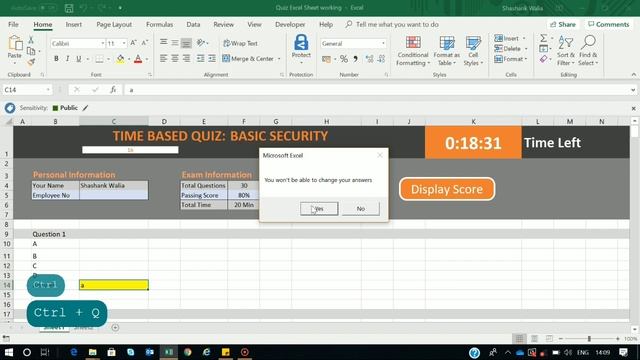Switch to the Page Layout tab

pos(114,24)
